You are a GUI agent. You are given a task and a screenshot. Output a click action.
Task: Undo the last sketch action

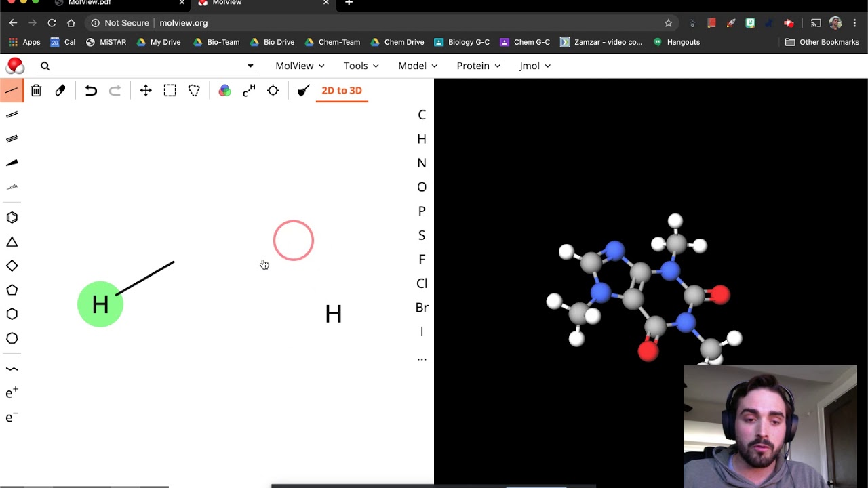[91, 90]
